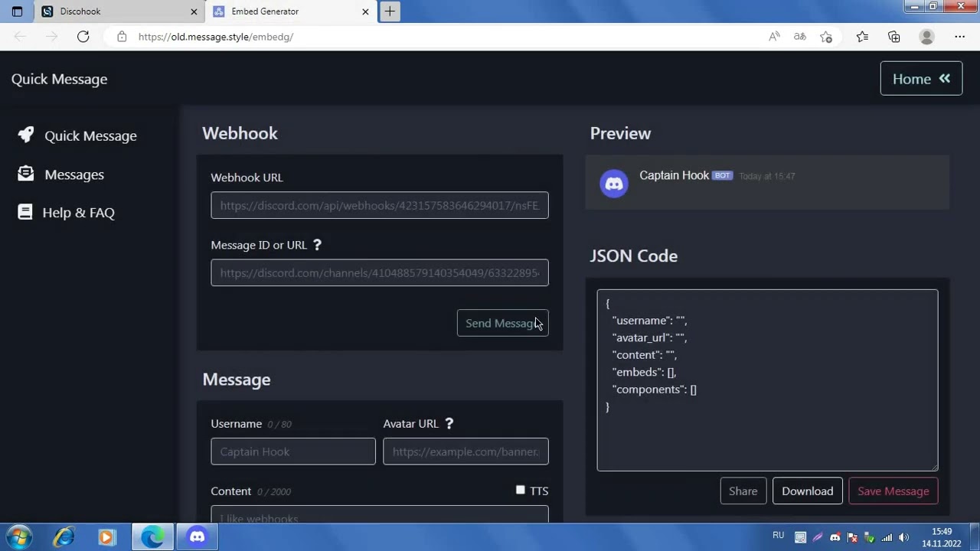Click the Content text field
Image resolution: width=980 pixels, height=551 pixels.
point(380,515)
